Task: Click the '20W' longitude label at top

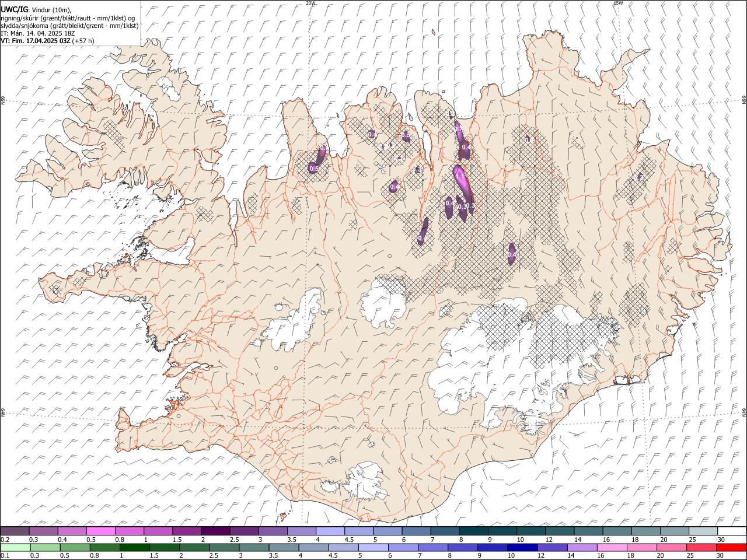Action: click(311, 3)
